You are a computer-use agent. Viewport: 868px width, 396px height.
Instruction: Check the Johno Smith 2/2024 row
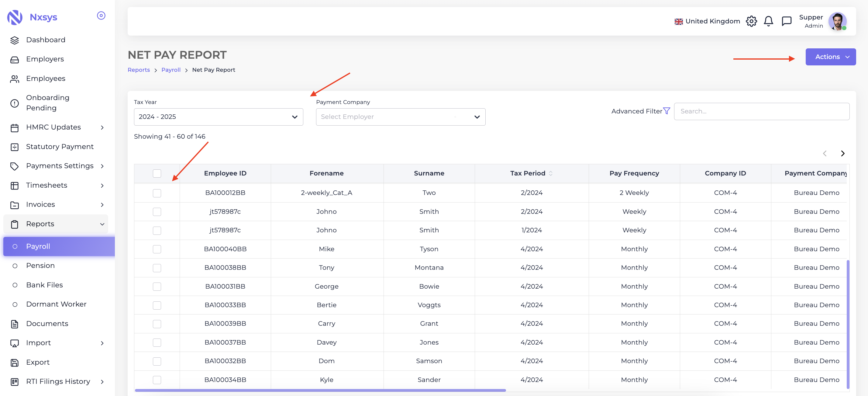tap(157, 212)
